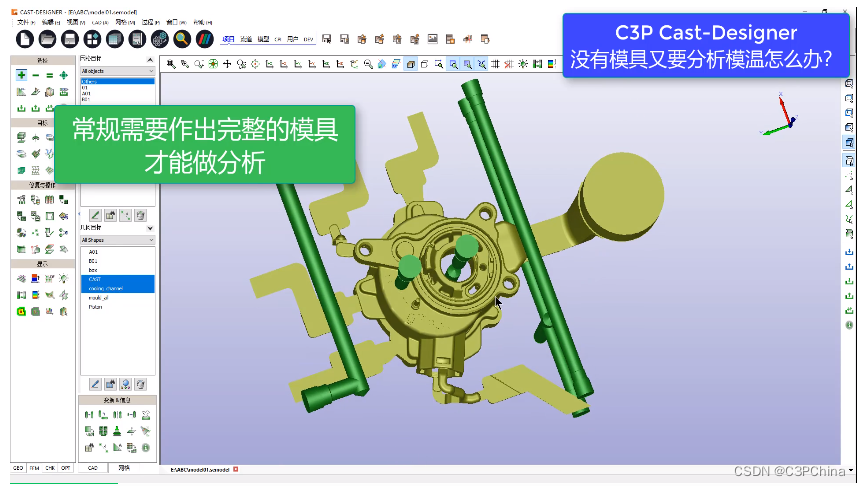Open the 窗口 menu

tap(176, 22)
